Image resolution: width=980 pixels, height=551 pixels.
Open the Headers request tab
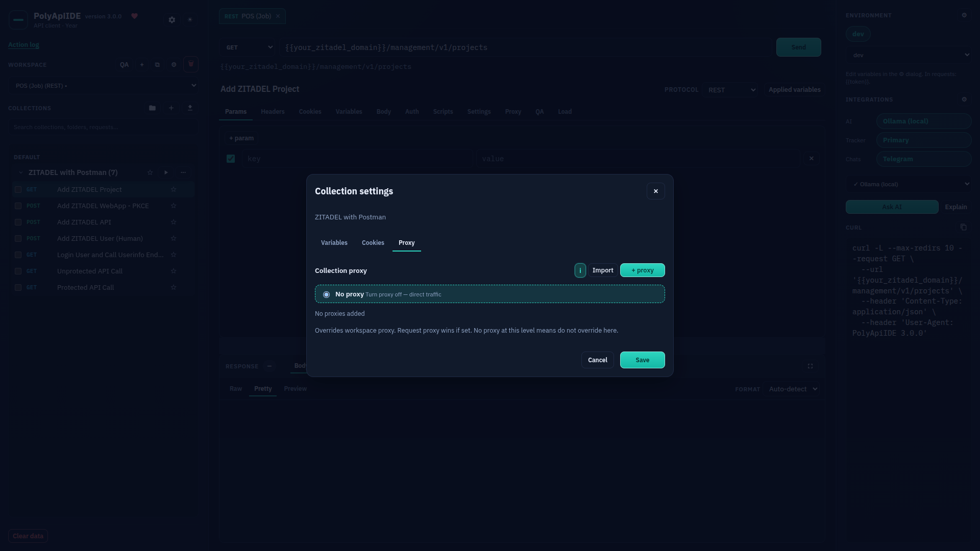coord(273,112)
